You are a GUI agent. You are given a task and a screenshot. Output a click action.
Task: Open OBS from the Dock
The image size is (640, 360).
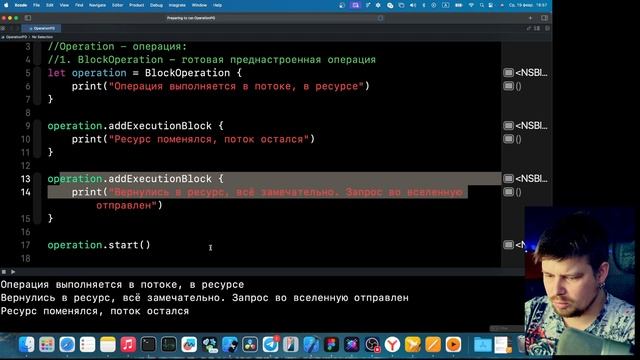(x=372, y=344)
